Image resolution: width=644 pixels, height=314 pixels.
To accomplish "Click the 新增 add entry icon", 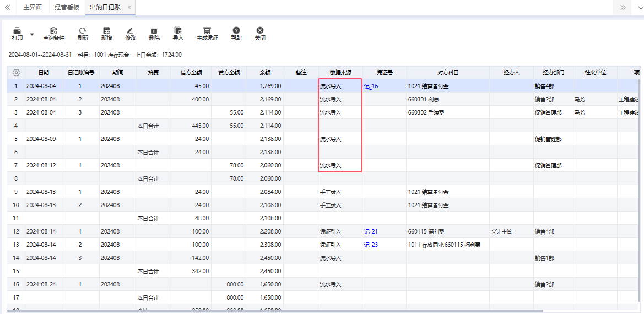I will click(106, 31).
